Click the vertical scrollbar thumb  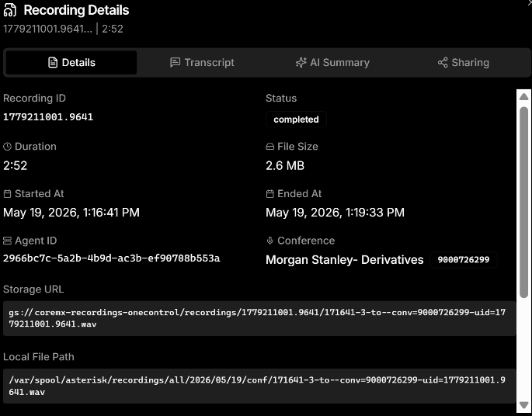tap(524, 203)
